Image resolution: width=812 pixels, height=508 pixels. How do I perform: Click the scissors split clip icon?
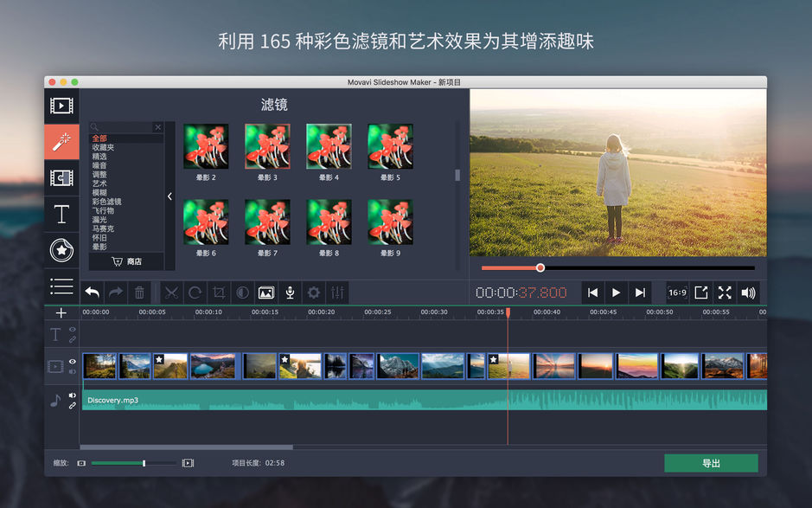point(173,293)
